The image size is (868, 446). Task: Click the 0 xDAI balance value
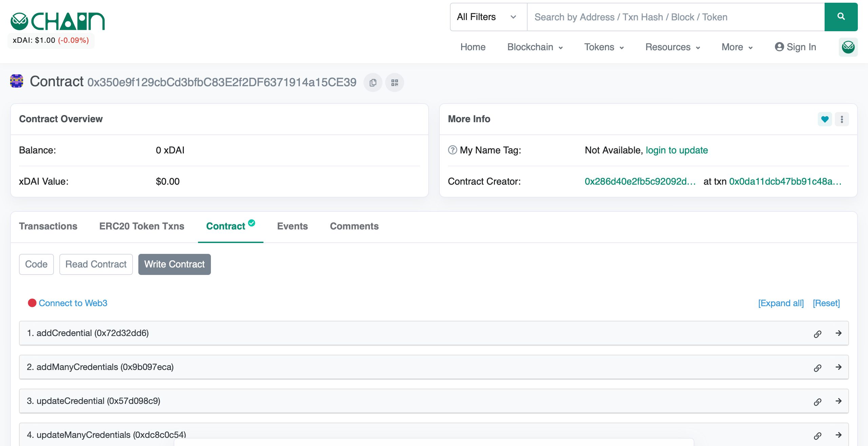[170, 150]
